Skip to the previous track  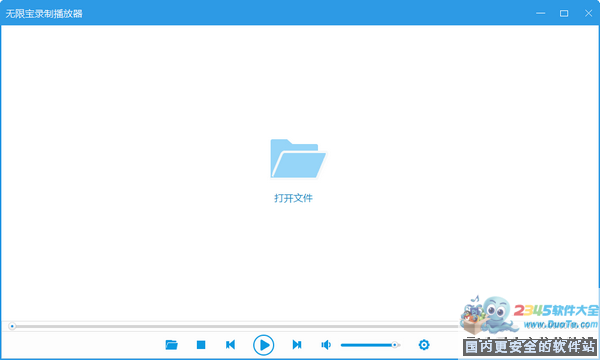click(x=230, y=345)
